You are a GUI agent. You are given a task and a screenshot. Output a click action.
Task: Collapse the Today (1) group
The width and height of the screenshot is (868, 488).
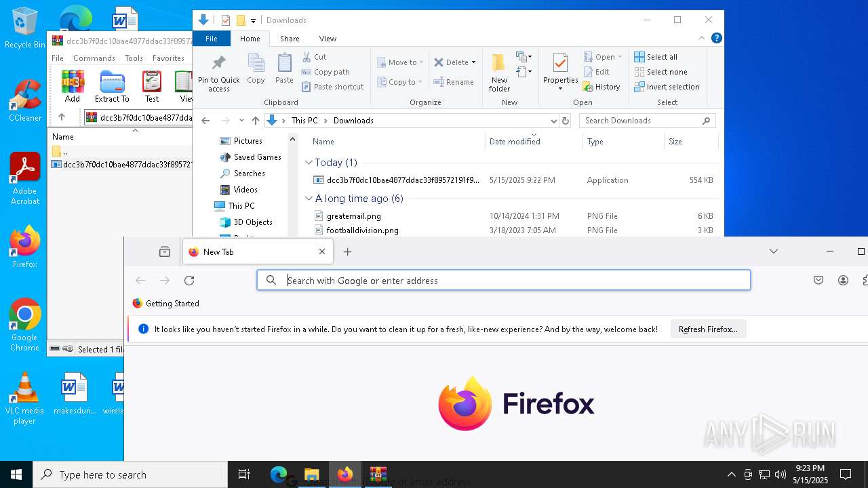tap(309, 163)
